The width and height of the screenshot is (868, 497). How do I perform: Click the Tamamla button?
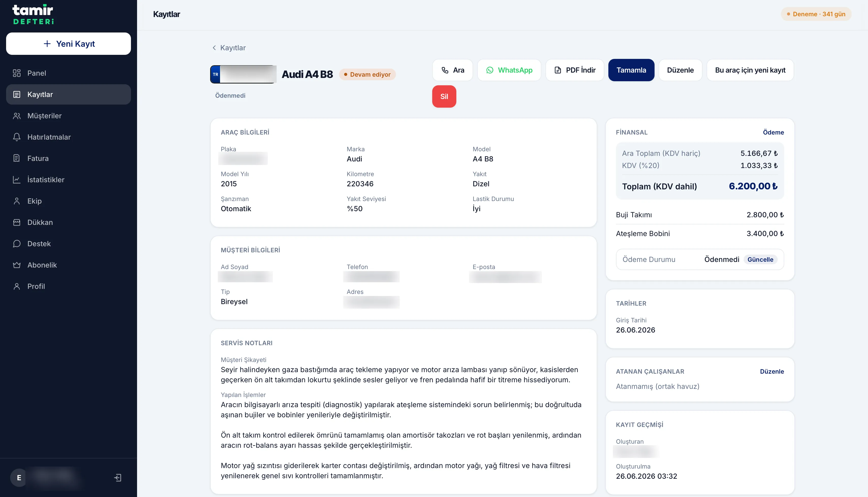click(x=631, y=70)
